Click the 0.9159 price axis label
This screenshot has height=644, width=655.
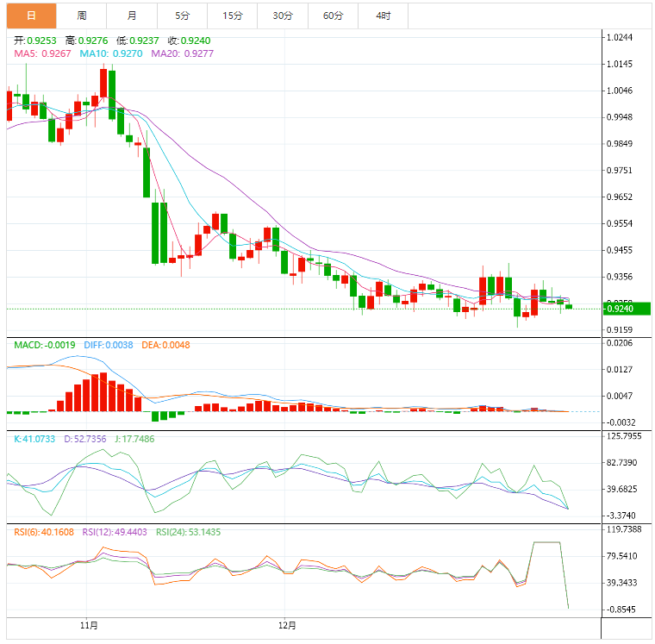(620, 329)
